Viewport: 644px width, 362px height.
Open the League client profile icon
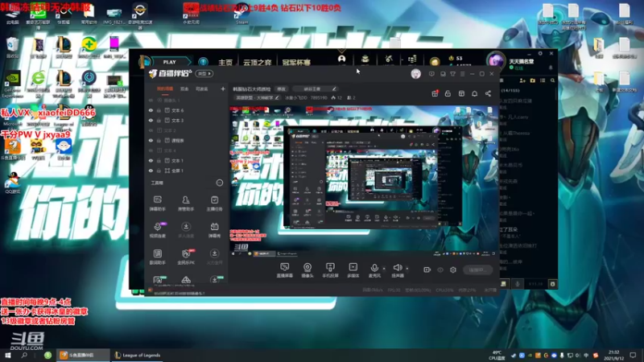[341, 60]
